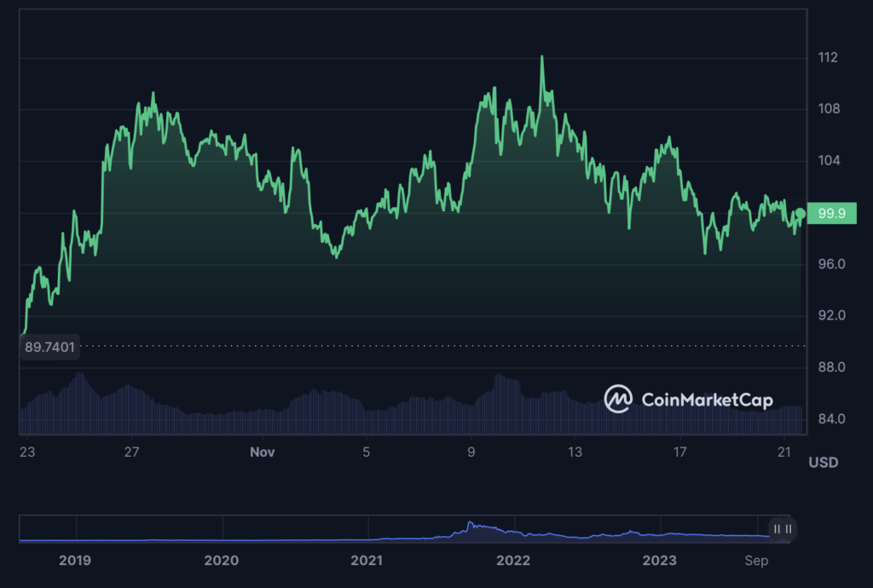Click the 23 date label on the x-axis
The image size is (873, 588).
(x=27, y=452)
